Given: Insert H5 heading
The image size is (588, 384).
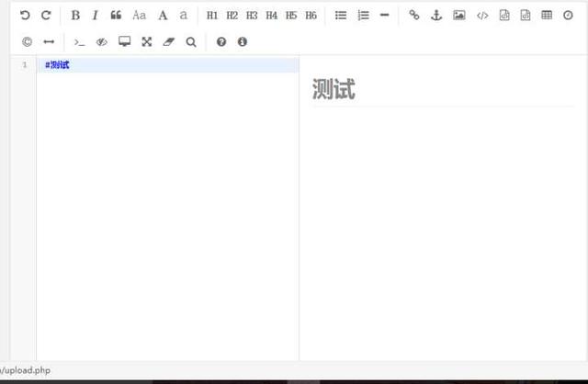Looking at the screenshot, I should (291, 16).
